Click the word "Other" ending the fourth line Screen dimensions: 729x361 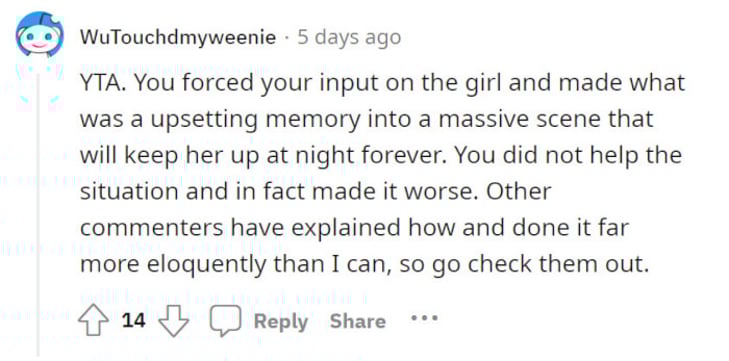pyautogui.click(x=518, y=192)
